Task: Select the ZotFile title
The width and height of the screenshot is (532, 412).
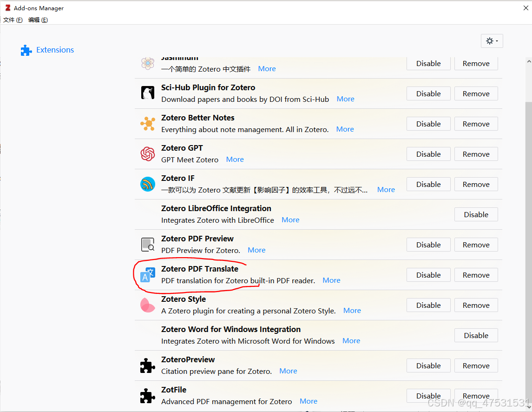Action: pyautogui.click(x=174, y=390)
